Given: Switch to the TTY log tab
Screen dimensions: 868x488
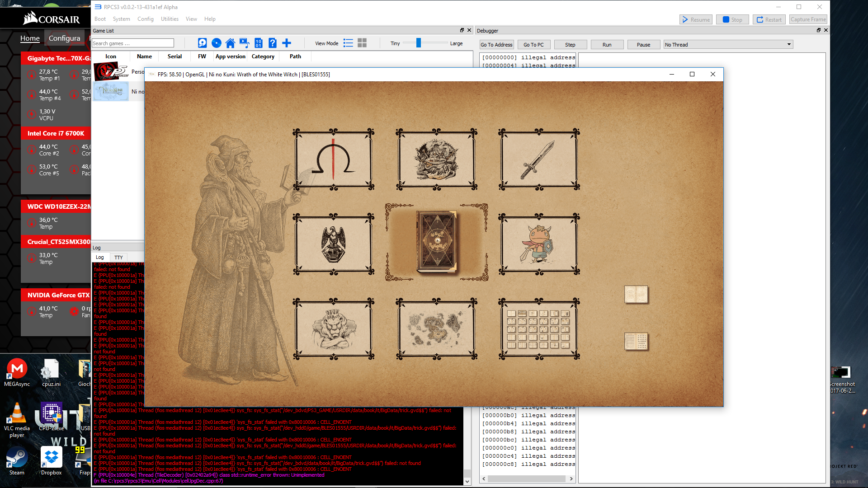Looking at the screenshot, I should point(118,257).
